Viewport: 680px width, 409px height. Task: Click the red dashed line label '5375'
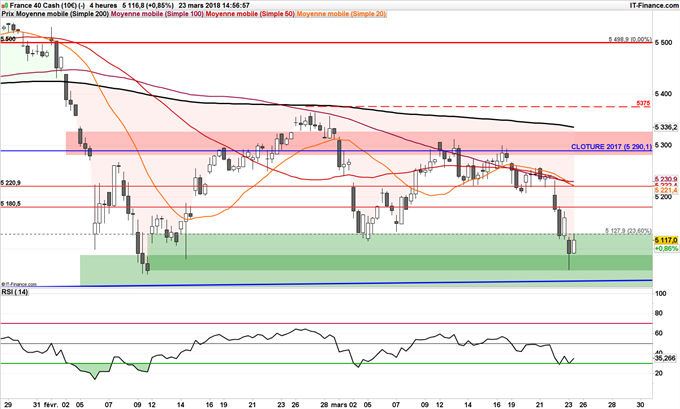(x=643, y=103)
